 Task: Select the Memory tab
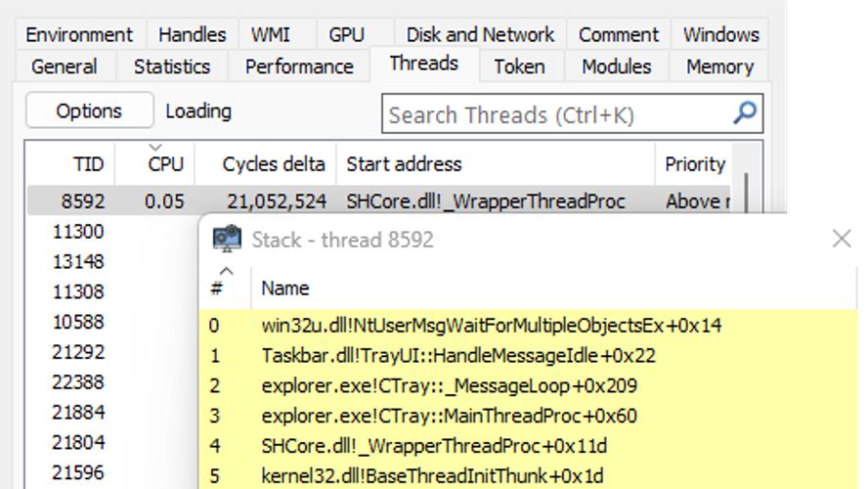719,67
